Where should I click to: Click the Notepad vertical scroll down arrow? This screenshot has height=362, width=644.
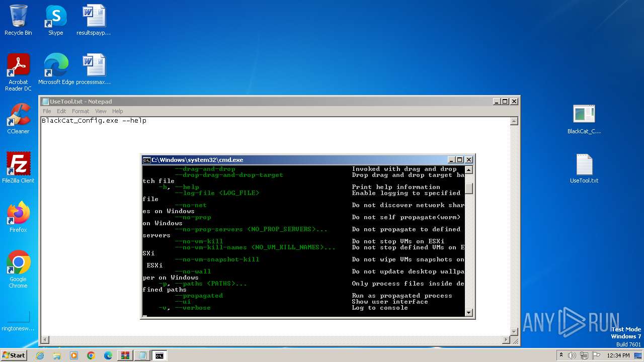514,331
